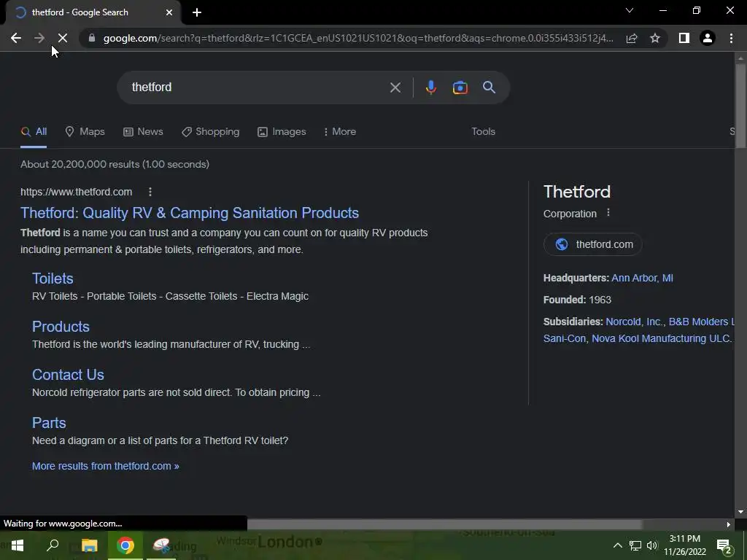The height and width of the screenshot is (560, 747).
Task: Switch to Images results
Action: click(282, 132)
